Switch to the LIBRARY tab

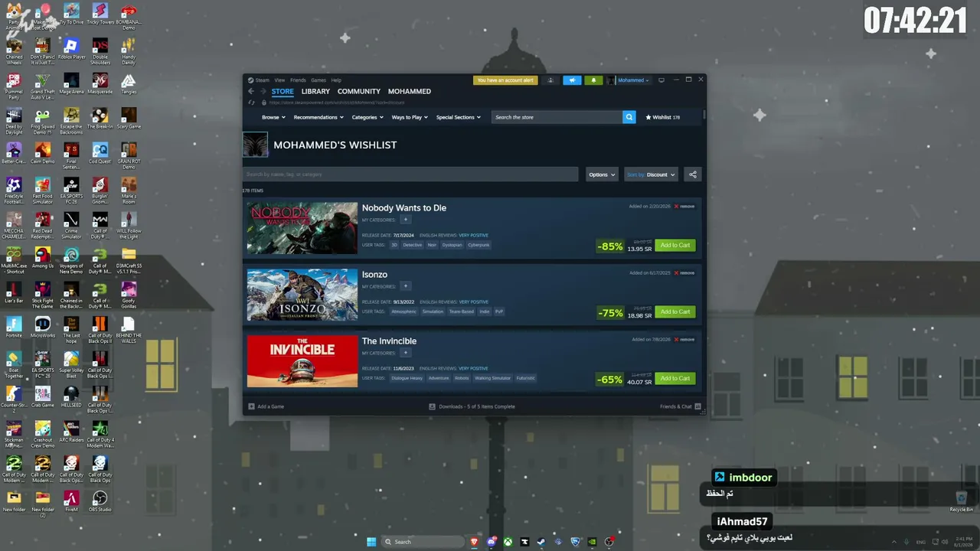point(315,91)
